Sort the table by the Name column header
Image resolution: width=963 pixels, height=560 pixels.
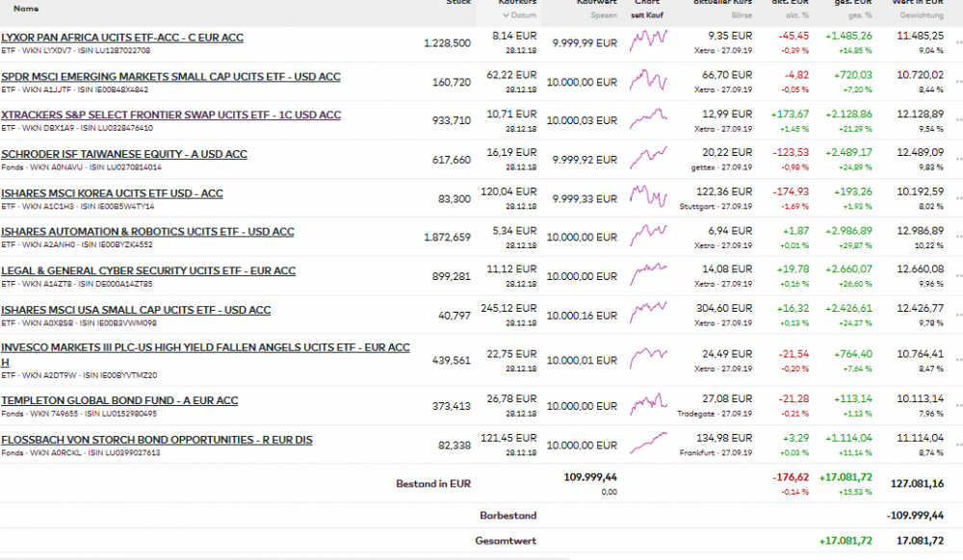point(26,8)
